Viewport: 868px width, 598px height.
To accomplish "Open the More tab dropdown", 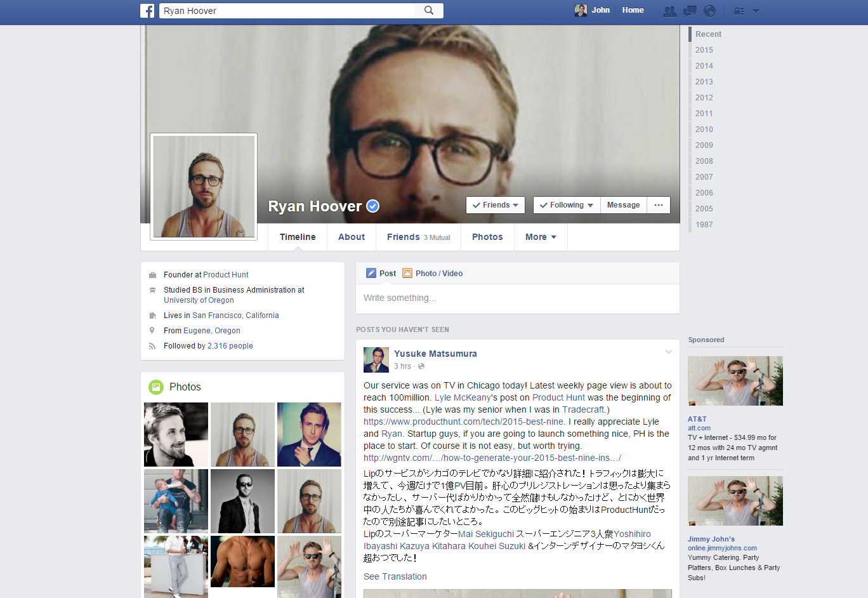I will pyautogui.click(x=540, y=237).
